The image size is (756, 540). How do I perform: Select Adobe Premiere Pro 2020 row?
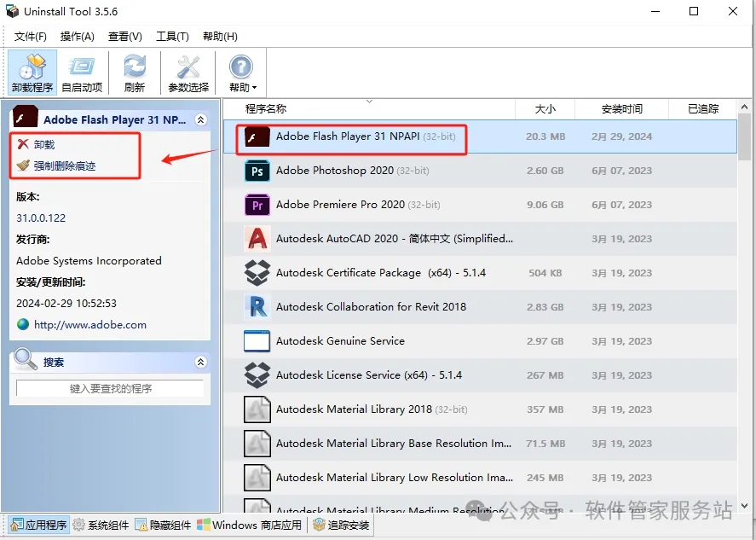(x=480, y=205)
